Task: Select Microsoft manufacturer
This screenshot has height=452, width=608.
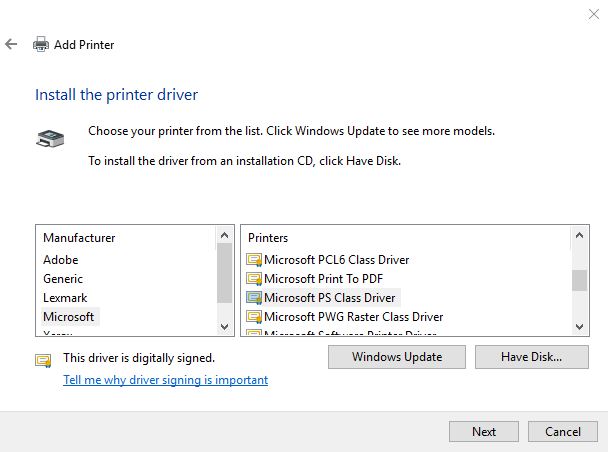Action: [x=69, y=317]
